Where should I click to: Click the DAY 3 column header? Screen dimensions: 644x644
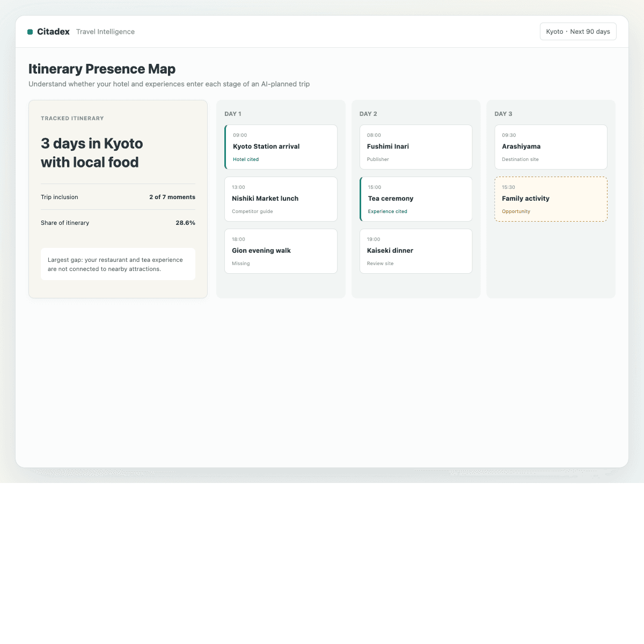point(503,114)
